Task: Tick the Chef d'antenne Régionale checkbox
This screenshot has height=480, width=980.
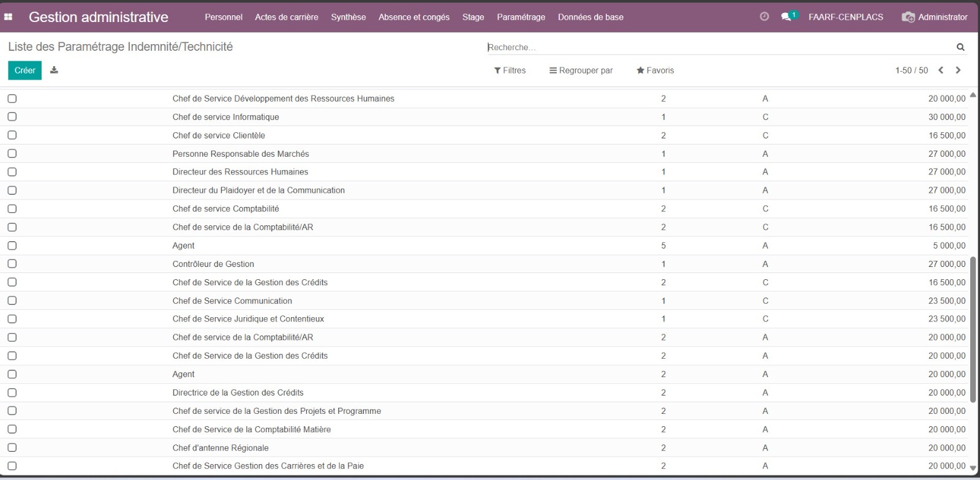Action: coord(12,448)
